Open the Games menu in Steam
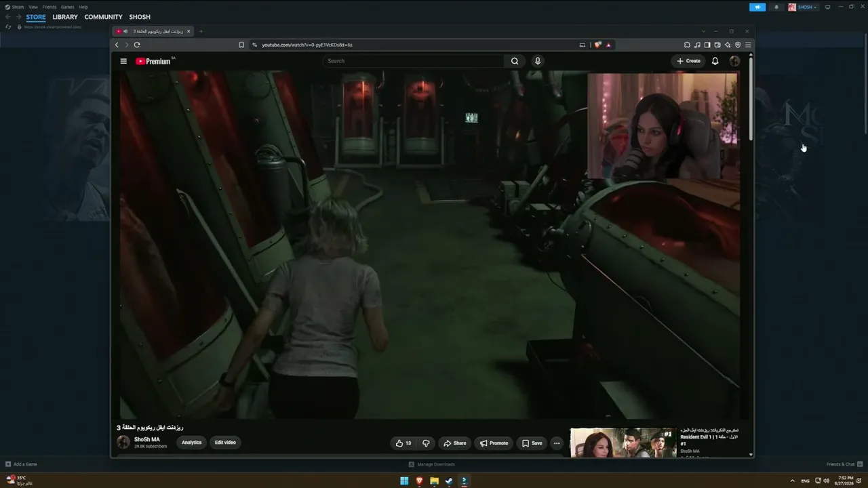868x488 pixels. click(68, 7)
